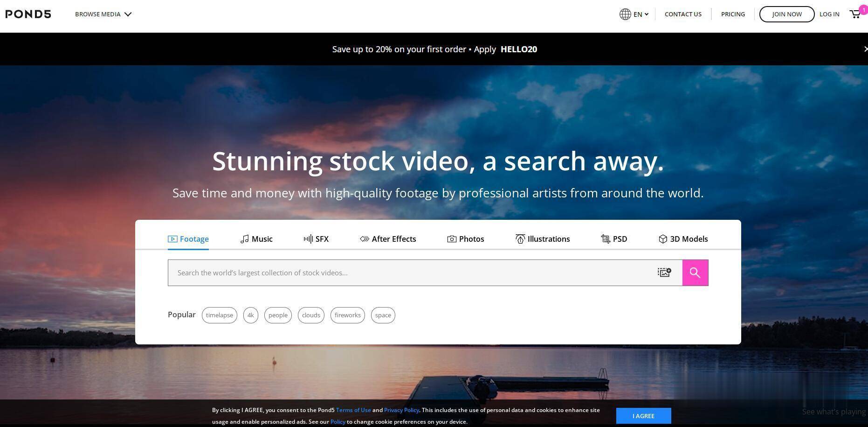Pick the timelapse popular tag
Viewport: 868px width, 427px height.
(x=220, y=315)
